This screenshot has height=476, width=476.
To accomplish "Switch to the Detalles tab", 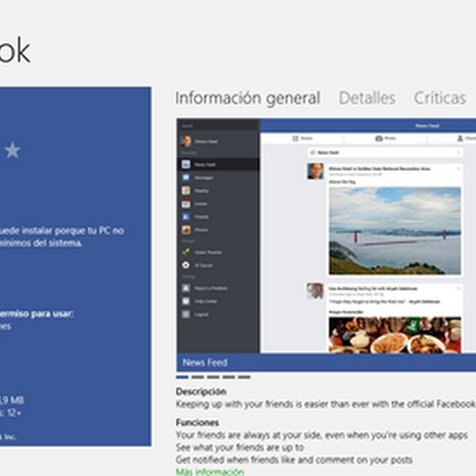I will click(x=367, y=98).
